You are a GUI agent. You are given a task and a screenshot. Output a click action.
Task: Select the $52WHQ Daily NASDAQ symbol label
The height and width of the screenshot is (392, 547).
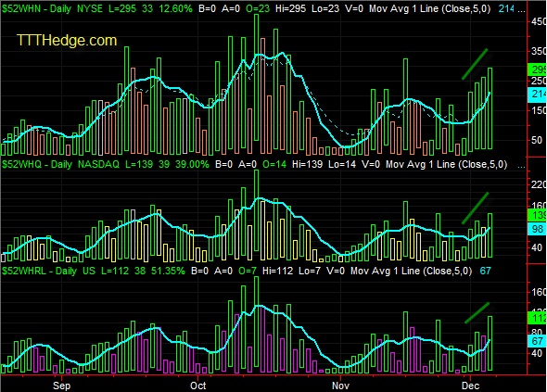click(x=60, y=164)
